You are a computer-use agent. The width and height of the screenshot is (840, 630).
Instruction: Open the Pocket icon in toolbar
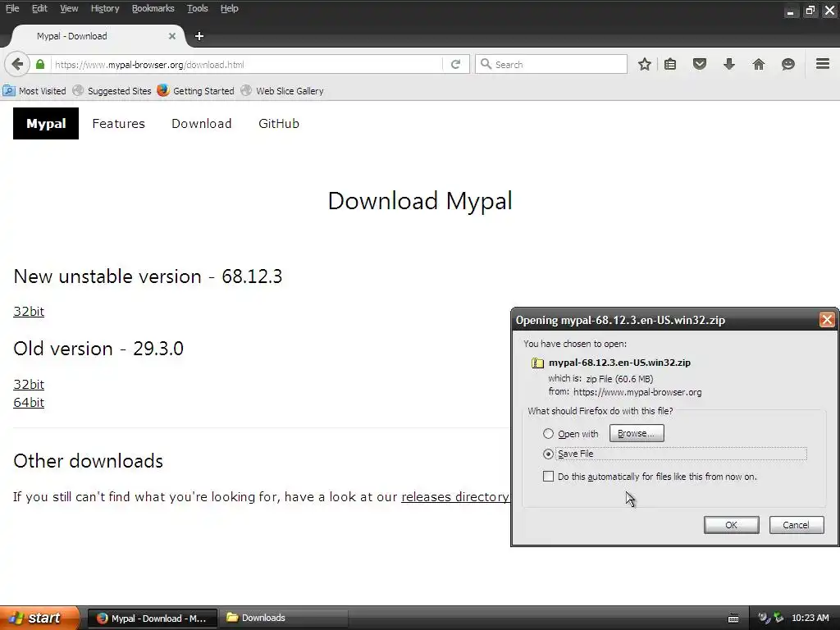click(700, 64)
